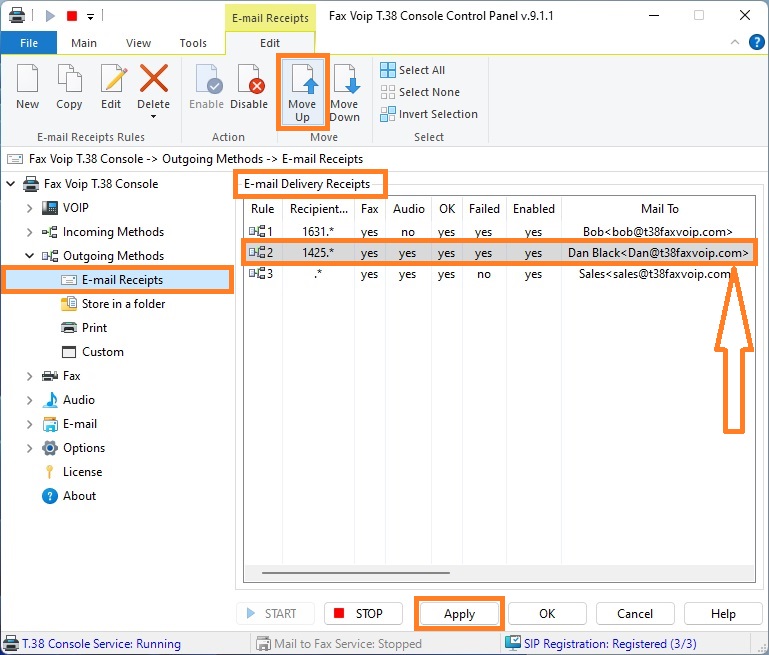The height and width of the screenshot is (655, 769).
Task: Switch to the View ribbon tab
Action: click(138, 43)
